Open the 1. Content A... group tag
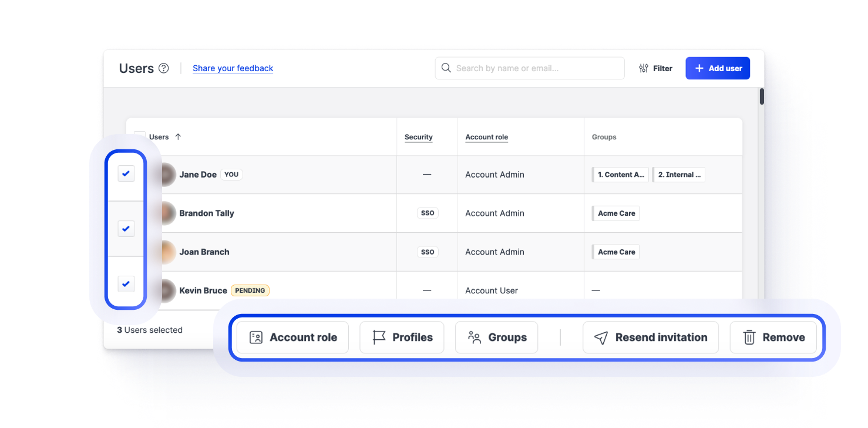This screenshot has height=428, width=868. tap(620, 175)
